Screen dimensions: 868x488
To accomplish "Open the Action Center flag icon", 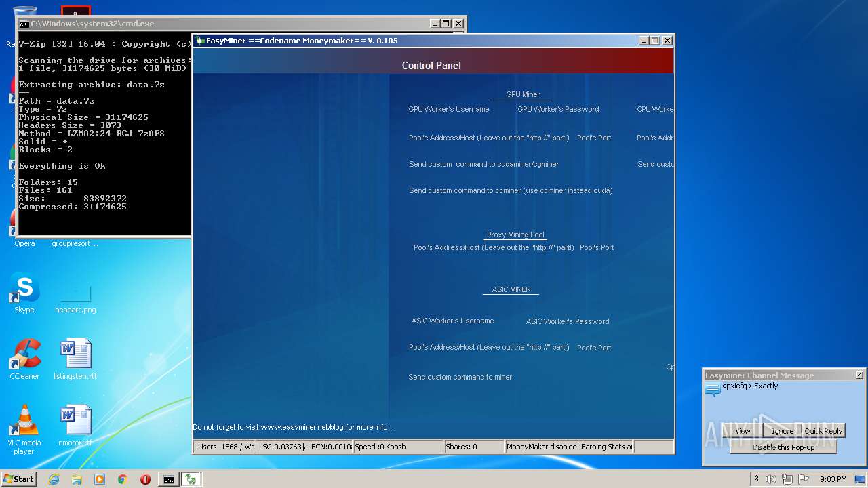I will click(x=804, y=479).
